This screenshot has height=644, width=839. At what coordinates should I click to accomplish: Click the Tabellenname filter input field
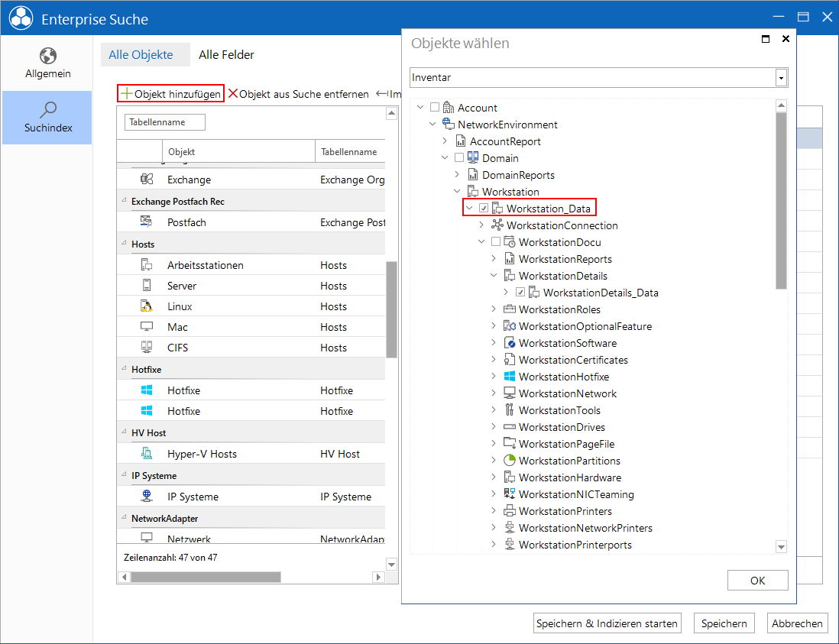[x=165, y=122]
